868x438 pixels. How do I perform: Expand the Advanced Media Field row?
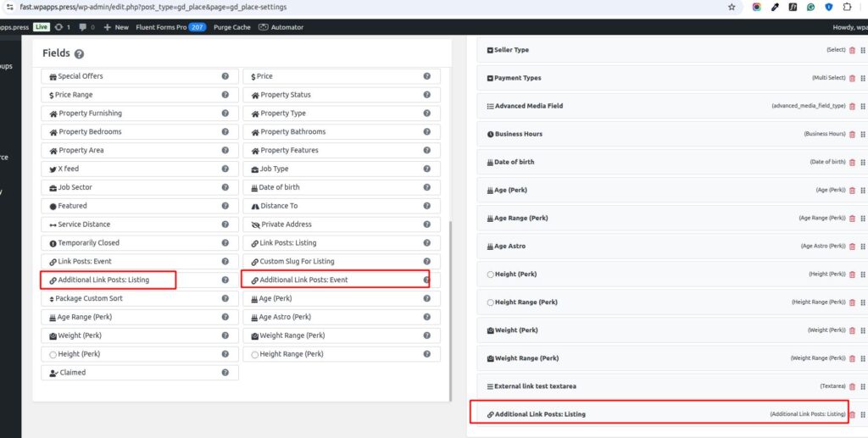pyautogui.click(x=529, y=106)
